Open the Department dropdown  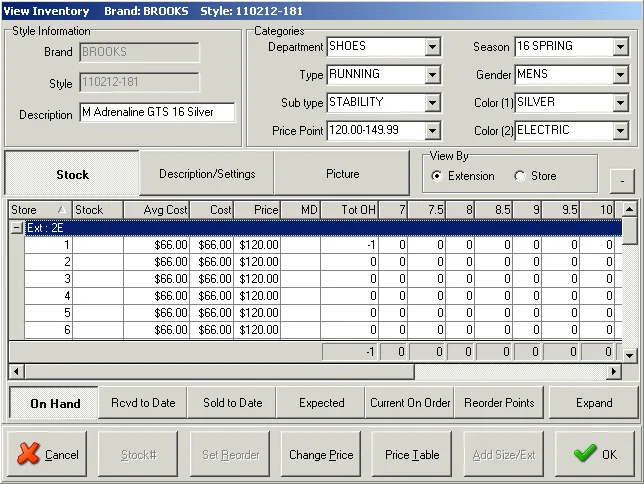click(432, 46)
